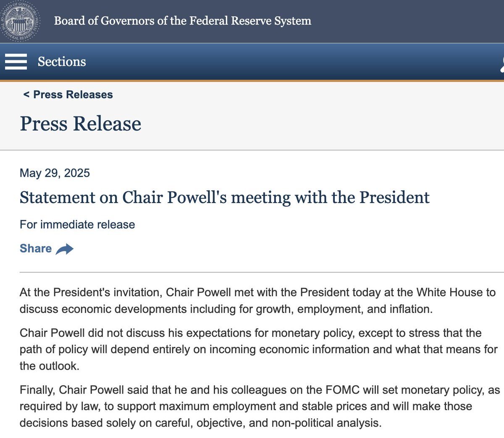Click the search magnifier icon at the navbar edge

click(502, 63)
